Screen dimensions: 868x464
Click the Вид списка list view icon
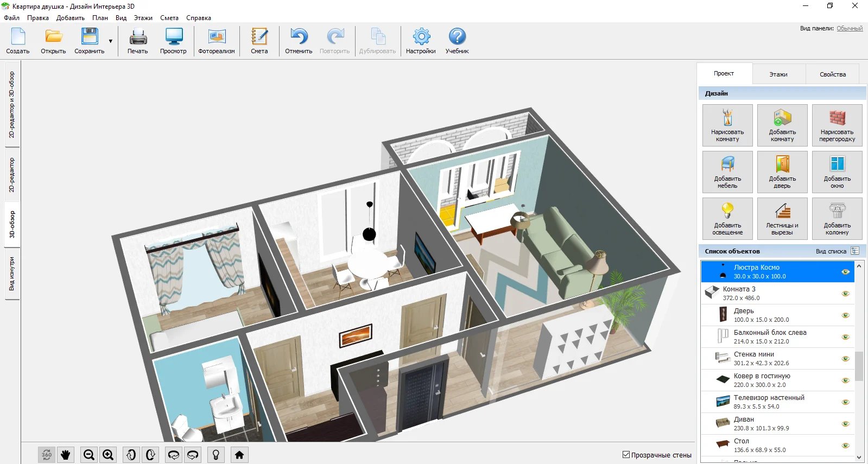pyautogui.click(x=855, y=251)
